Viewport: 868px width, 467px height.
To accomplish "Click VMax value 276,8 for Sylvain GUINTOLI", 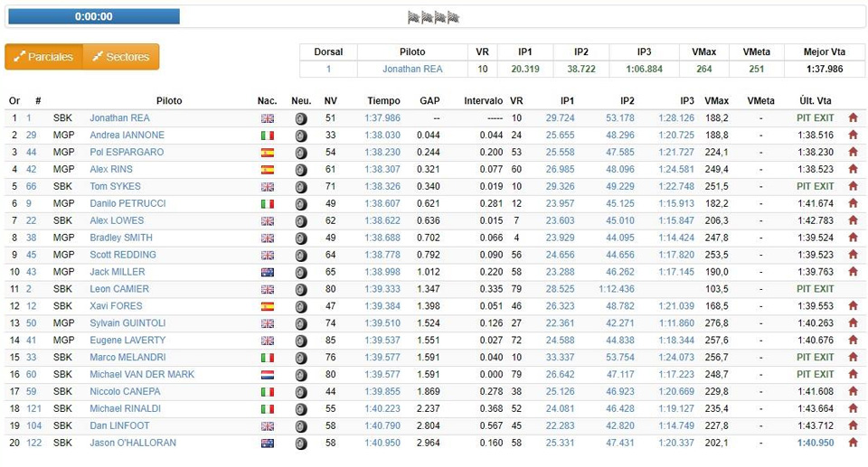I will (x=717, y=323).
